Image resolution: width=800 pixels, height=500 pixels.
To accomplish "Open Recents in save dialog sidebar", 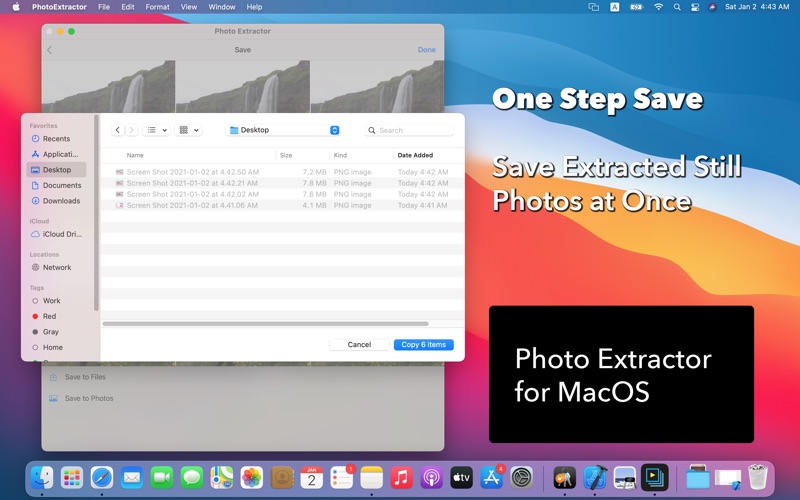I will (56, 139).
